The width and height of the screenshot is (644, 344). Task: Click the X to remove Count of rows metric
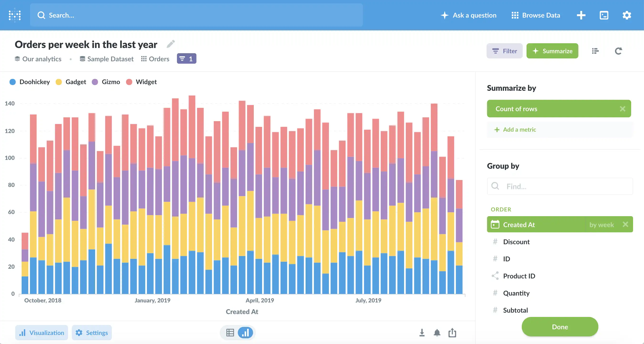pos(623,109)
